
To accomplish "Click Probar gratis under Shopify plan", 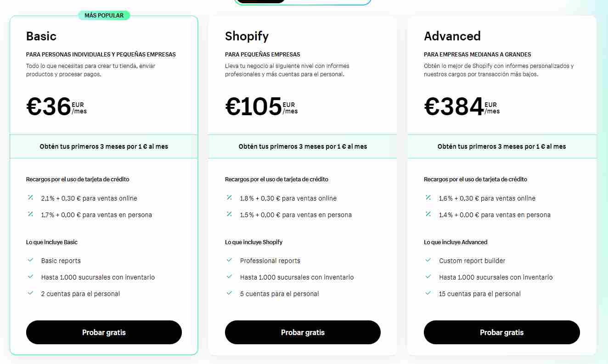I will point(303,332).
